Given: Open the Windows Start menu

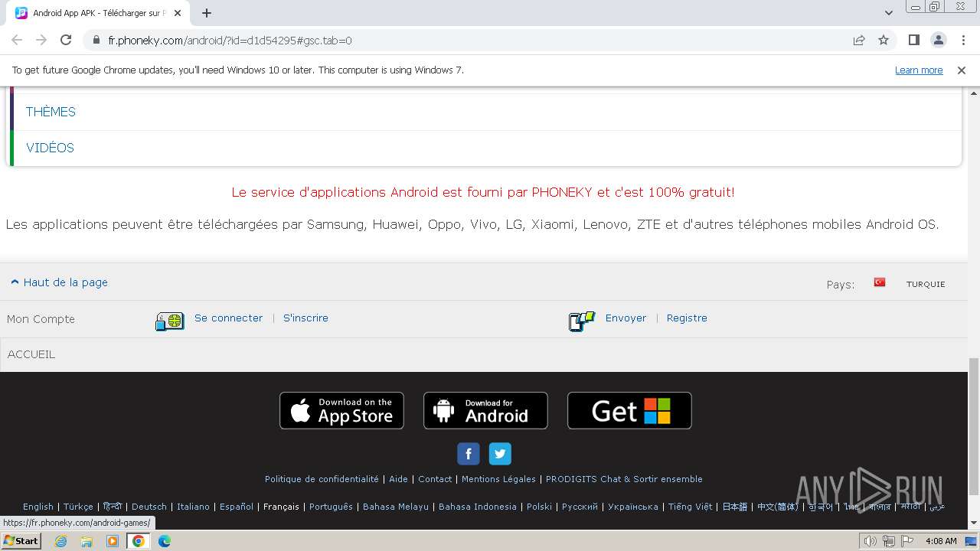Looking at the screenshot, I should point(21,541).
